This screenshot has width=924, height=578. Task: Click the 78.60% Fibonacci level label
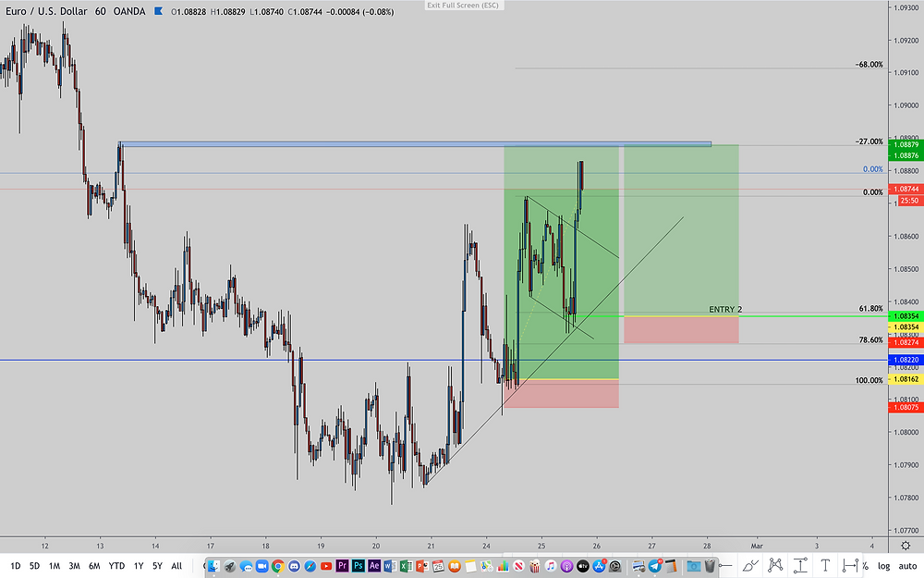point(871,340)
